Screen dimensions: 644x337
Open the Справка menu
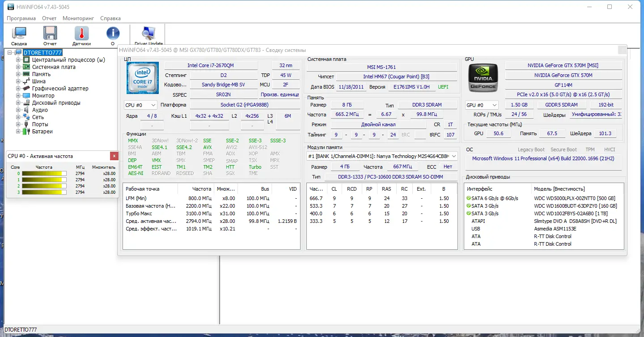[110, 18]
